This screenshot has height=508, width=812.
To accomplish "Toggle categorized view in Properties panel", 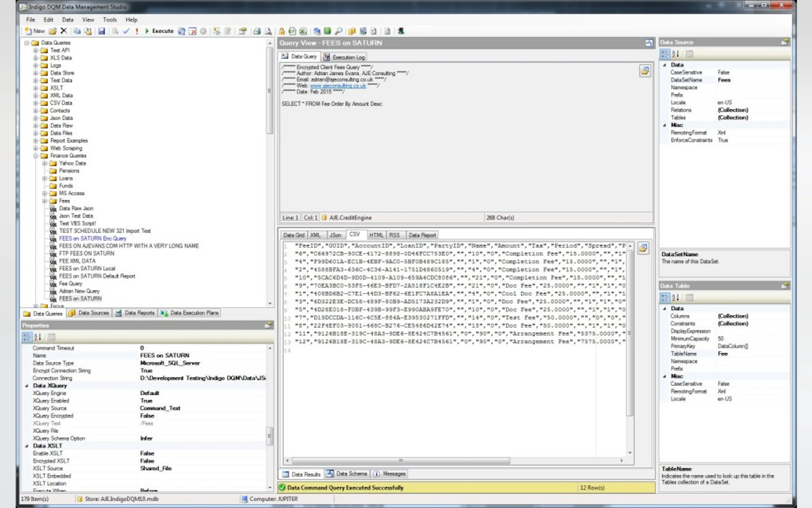I will coord(27,337).
